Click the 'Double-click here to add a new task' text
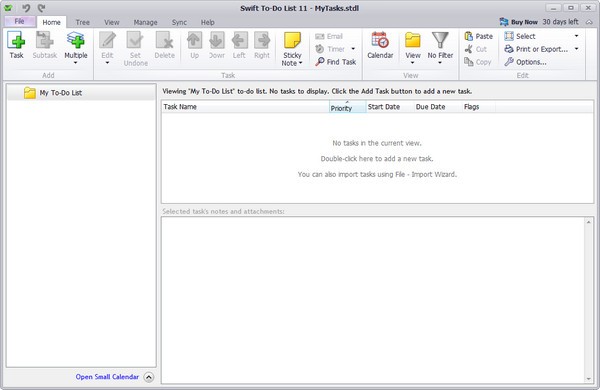600x390 pixels. [x=377, y=158]
